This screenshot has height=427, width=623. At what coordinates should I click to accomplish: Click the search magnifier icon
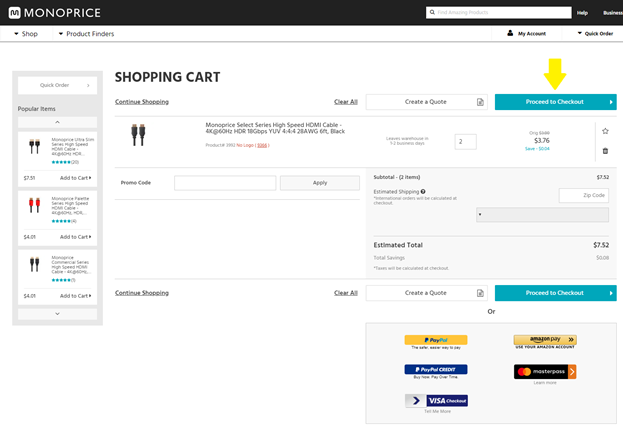coord(432,12)
